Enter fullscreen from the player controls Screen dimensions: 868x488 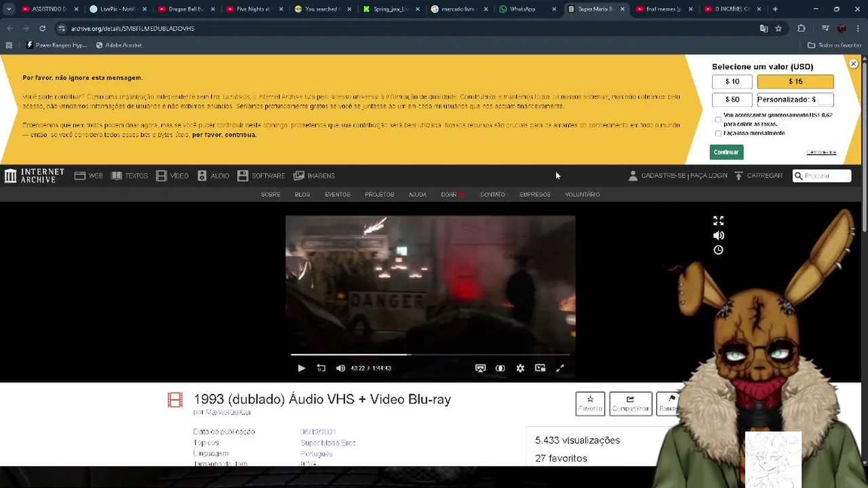(560, 368)
